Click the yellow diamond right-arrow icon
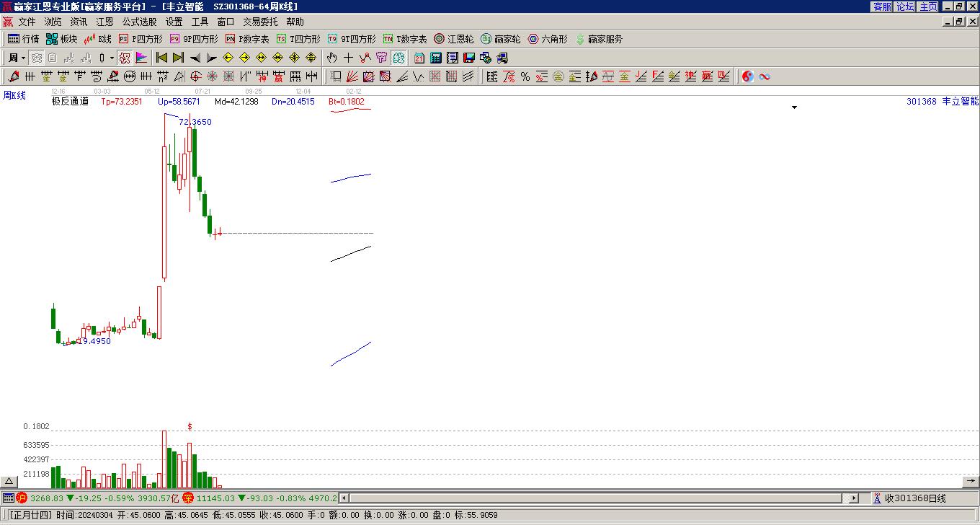Image resolution: width=980 pixels, height=525 pixels. click(245, 58)
